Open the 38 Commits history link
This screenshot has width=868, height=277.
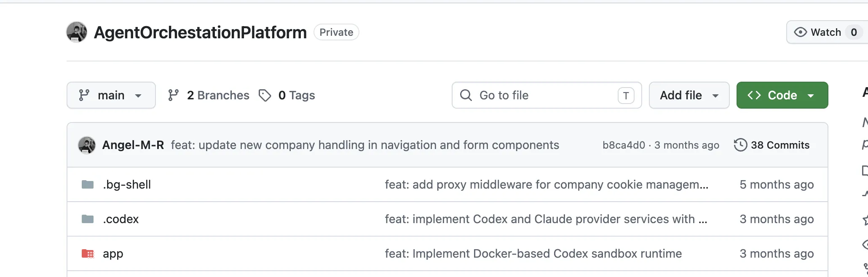pyautogui.click(x=772, y=145)
